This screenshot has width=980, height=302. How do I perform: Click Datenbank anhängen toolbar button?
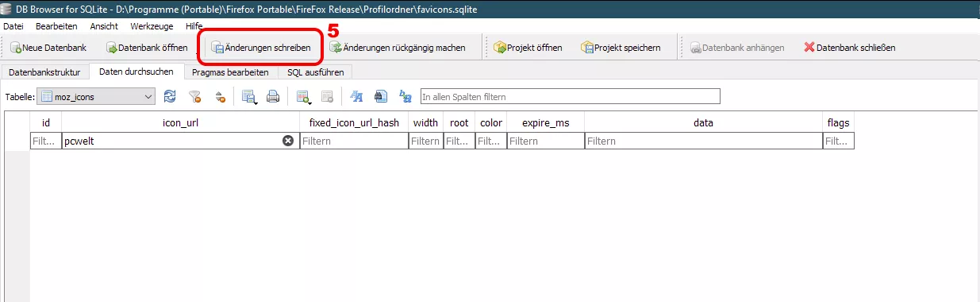point(738,48)
